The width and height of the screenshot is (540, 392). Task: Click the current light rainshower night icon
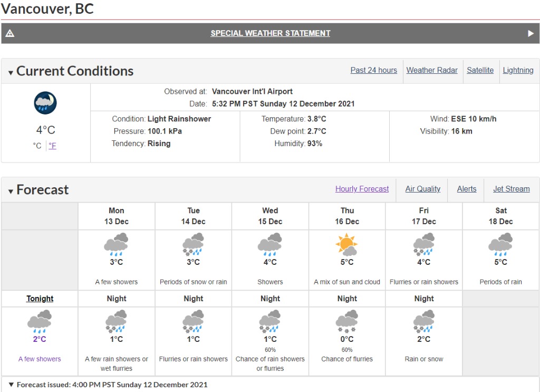[45, 103]
